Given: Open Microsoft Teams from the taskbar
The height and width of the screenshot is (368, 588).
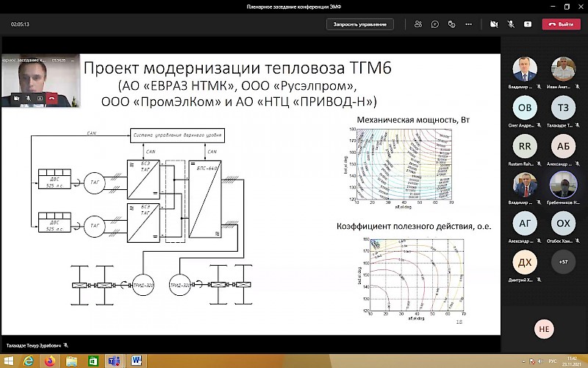Looking at the screenshot, I should point(115,361).
